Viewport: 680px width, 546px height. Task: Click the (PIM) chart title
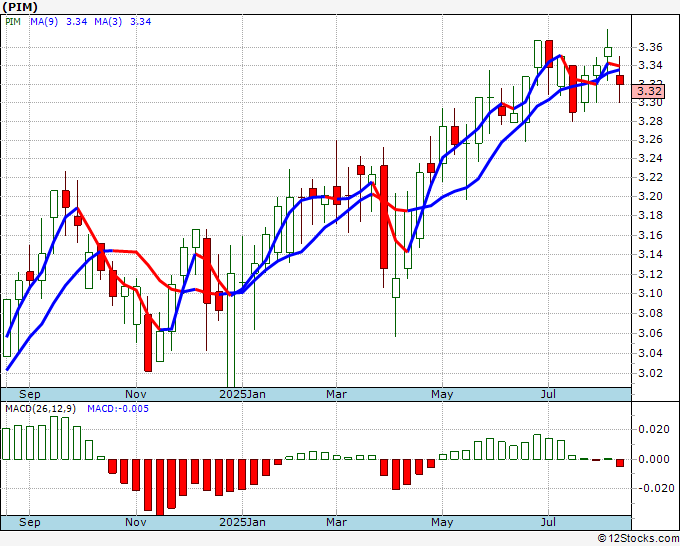20,7
